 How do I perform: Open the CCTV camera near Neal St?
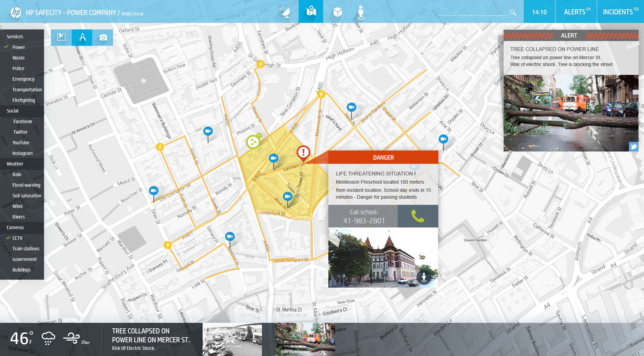pyautogui.click(x=352, y=107)
